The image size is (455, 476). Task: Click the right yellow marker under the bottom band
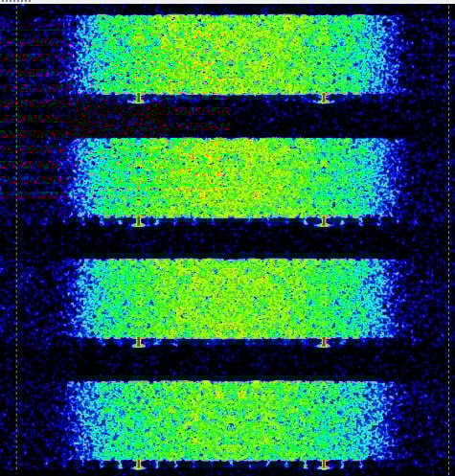(x=324, y=465)
